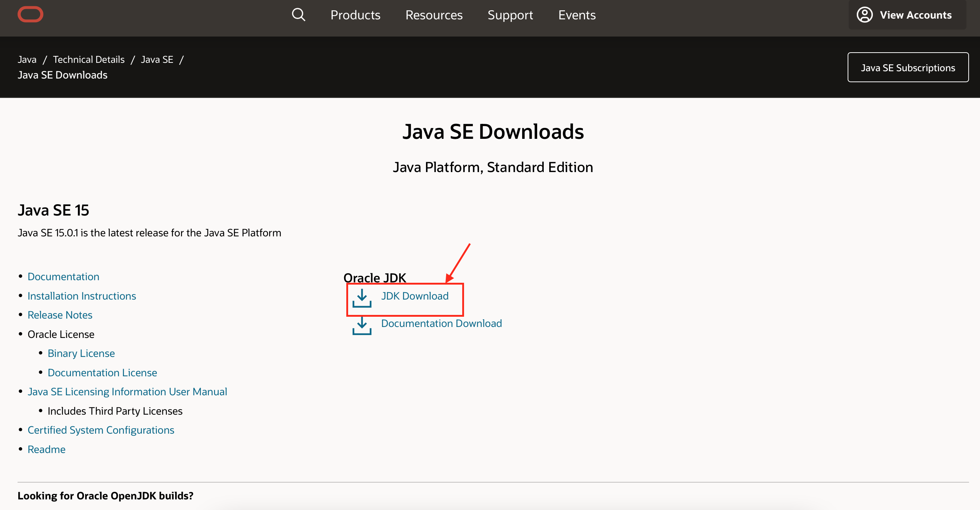This screenshot has width=980, height=510.
Task: Click the JDK Download arrow icon
Action: [x=362, y=298]
